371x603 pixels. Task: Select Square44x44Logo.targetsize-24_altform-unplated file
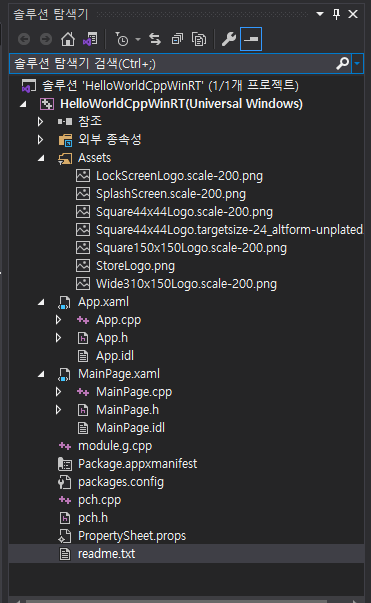click(x=230, y=230)
